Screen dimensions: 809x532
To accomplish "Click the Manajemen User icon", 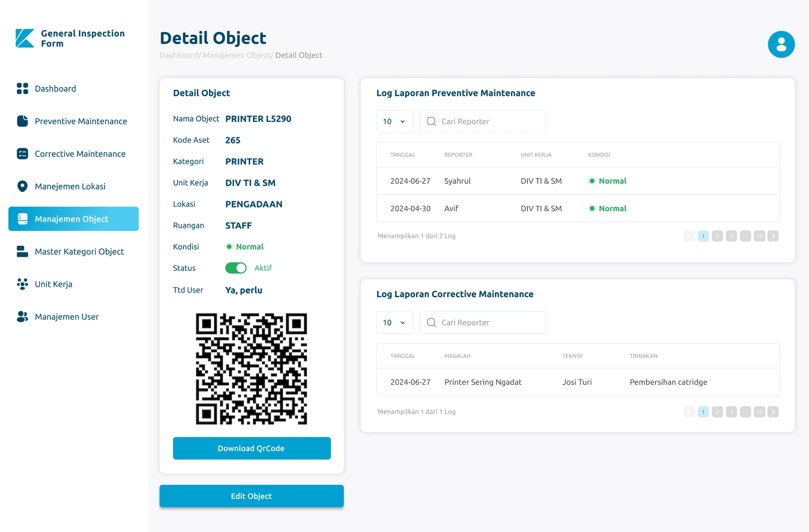I will tap(23, 317).
